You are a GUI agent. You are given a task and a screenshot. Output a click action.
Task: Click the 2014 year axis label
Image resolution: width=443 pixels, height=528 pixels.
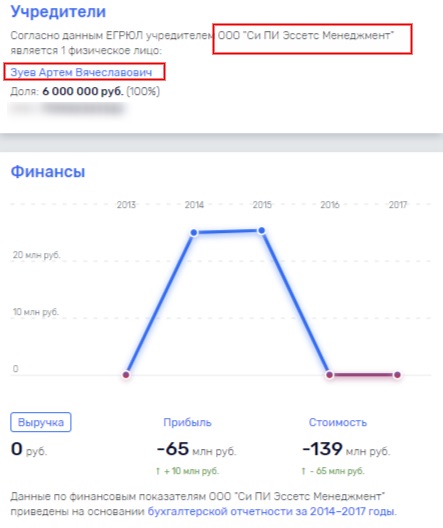[x=194, y=205]
